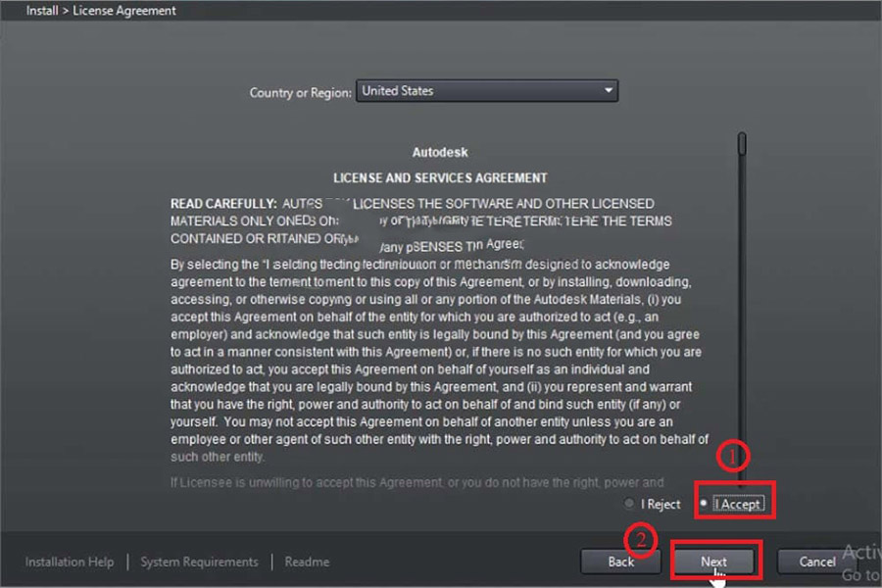Click the 'If Licensee is unwilling' paragraph
The image size is (882, 588).
click(416, 482)
